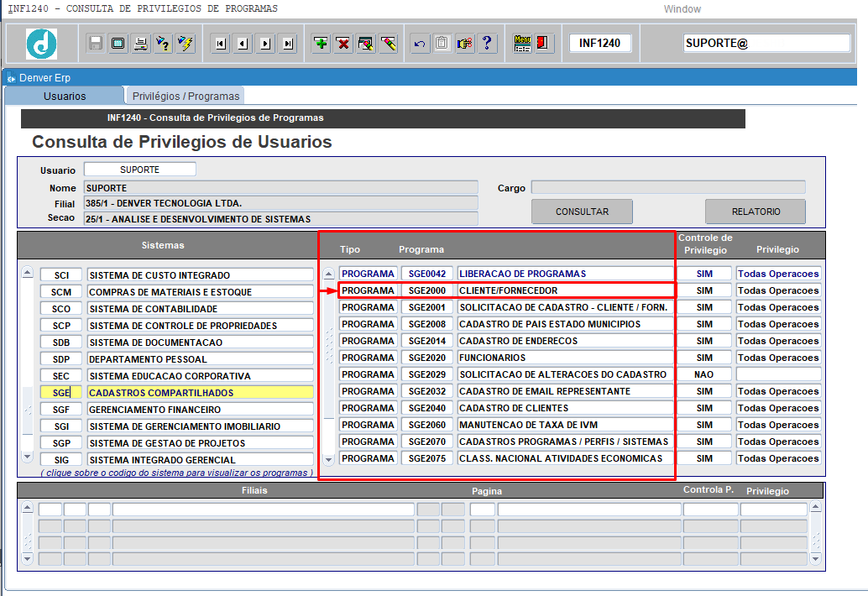Click the Execute Query (flashlight with lightning) icon
The image size is (868, 596).
click(x=186, y=43)
